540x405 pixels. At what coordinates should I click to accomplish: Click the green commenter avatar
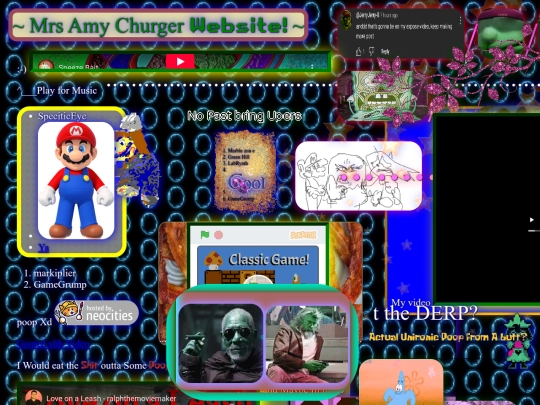(346, 19)
